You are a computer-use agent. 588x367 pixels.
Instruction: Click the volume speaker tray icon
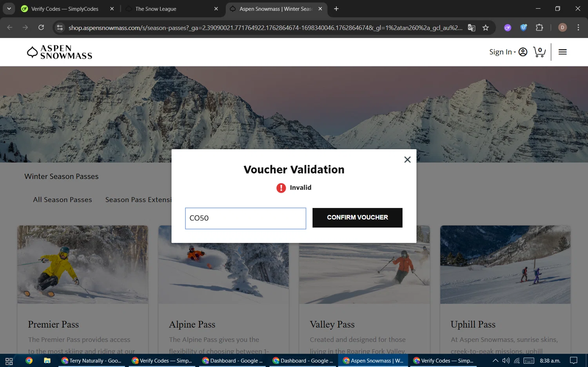(x=506, y=361)
